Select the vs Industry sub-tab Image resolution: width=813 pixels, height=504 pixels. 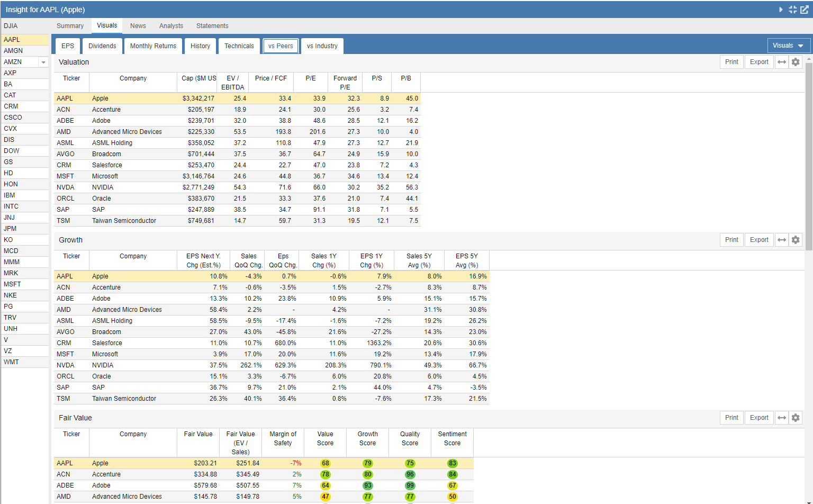pos(322,46)
